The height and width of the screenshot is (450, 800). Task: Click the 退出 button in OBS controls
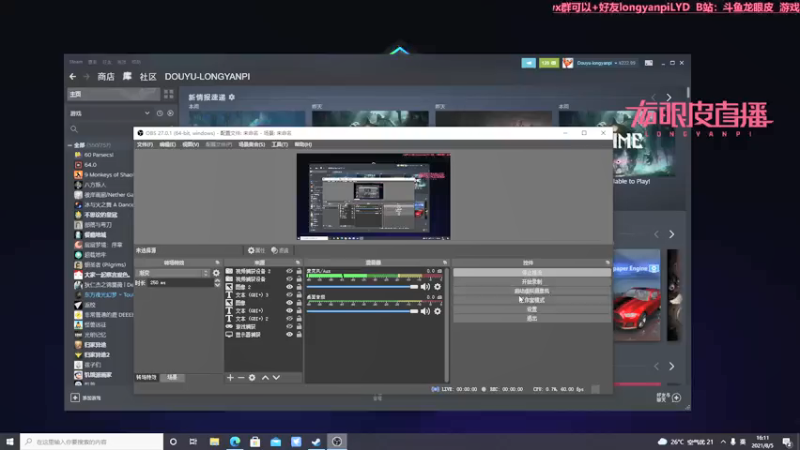coord(532,318)
